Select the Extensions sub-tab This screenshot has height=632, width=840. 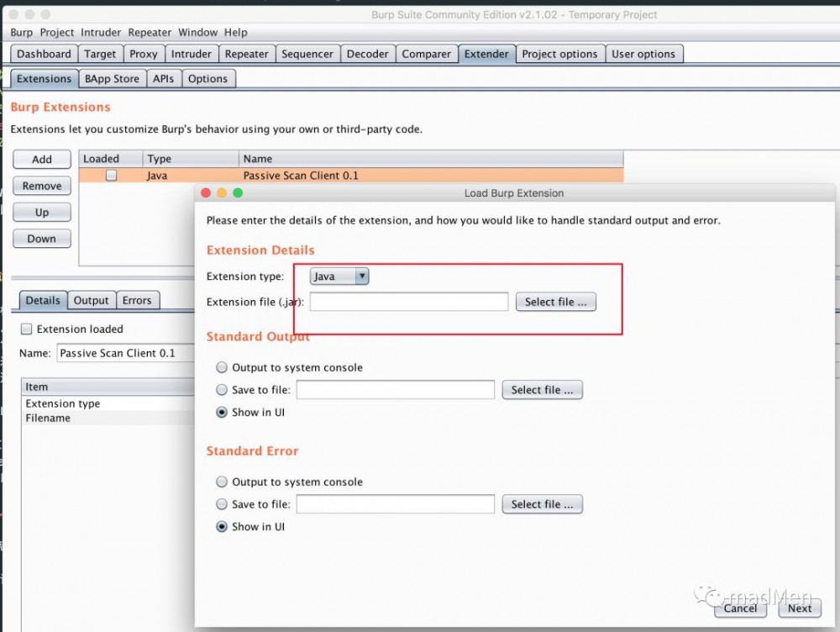point(44,79)
